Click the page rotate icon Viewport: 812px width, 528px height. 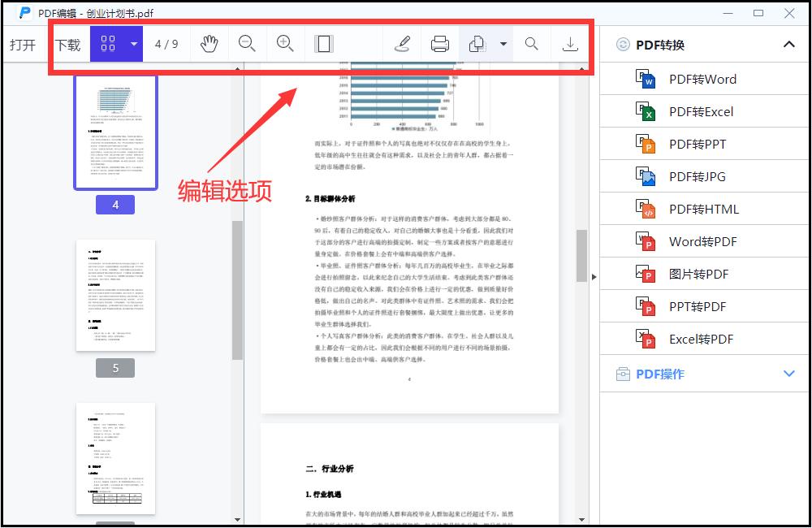(479, 44)
